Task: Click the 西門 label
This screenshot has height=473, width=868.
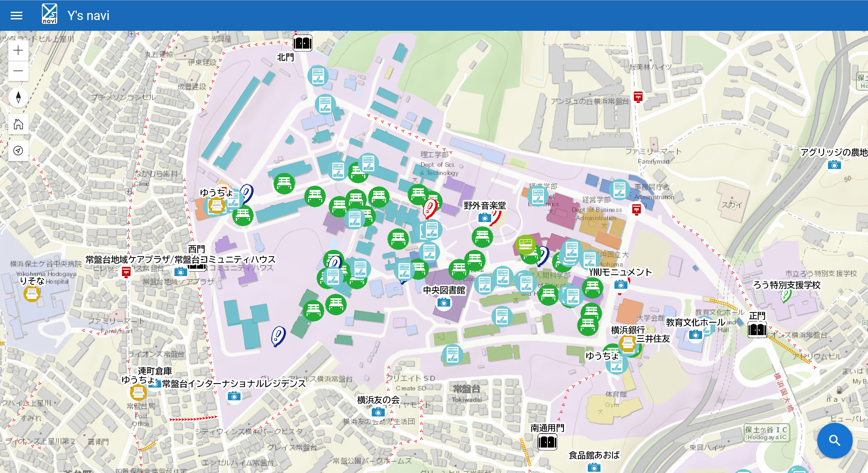Action: coord(196,249)
